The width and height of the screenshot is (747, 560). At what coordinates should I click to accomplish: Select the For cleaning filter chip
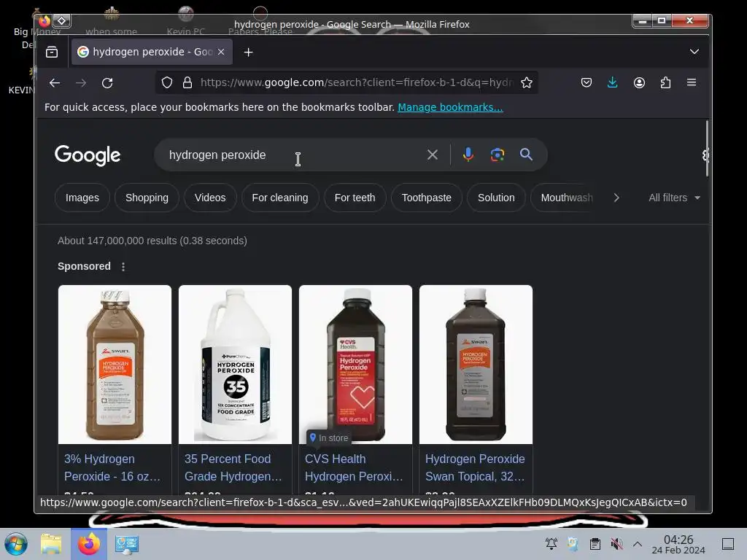280,198
